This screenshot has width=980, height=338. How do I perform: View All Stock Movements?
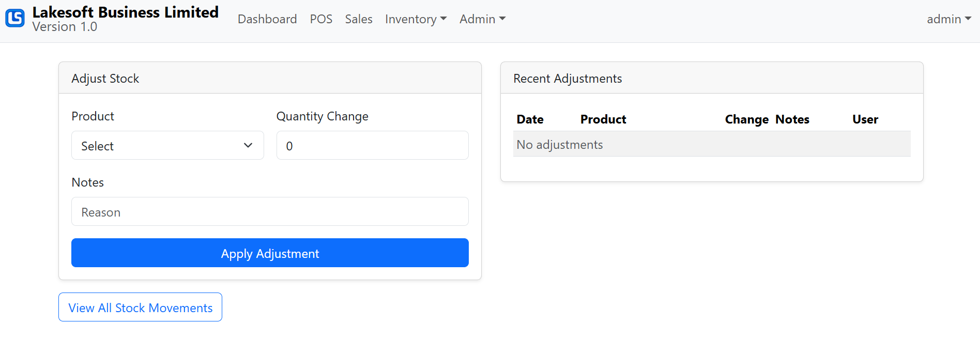(140, 307)
